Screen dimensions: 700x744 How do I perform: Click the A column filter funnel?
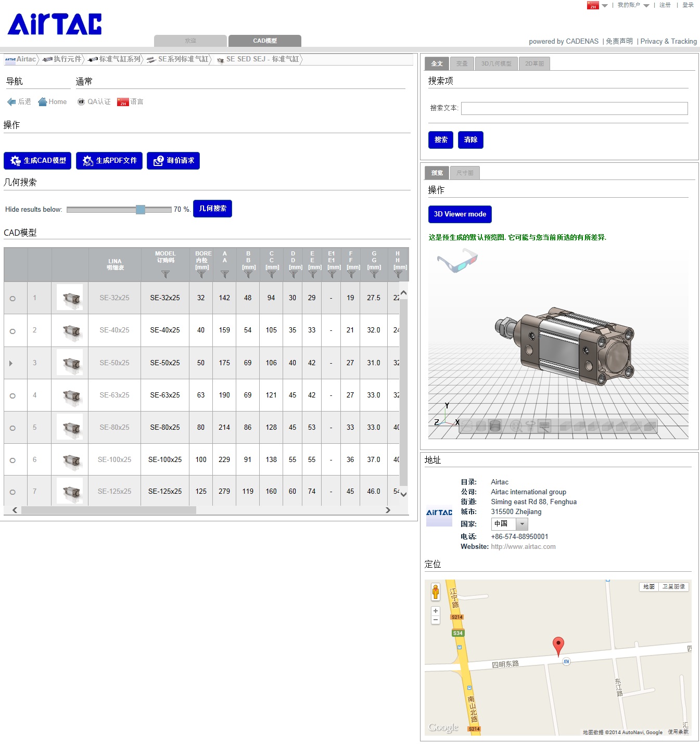pyautogui.click(x=225, y=274)
